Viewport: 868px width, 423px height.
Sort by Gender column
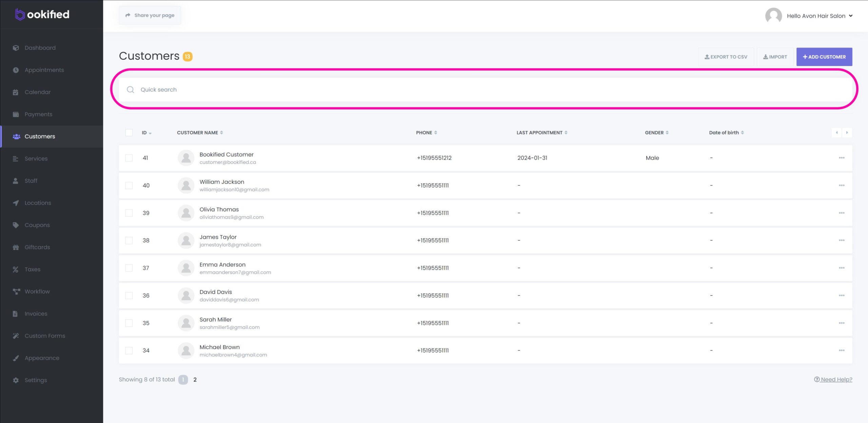pyautogui.click(x=657, y=133)
